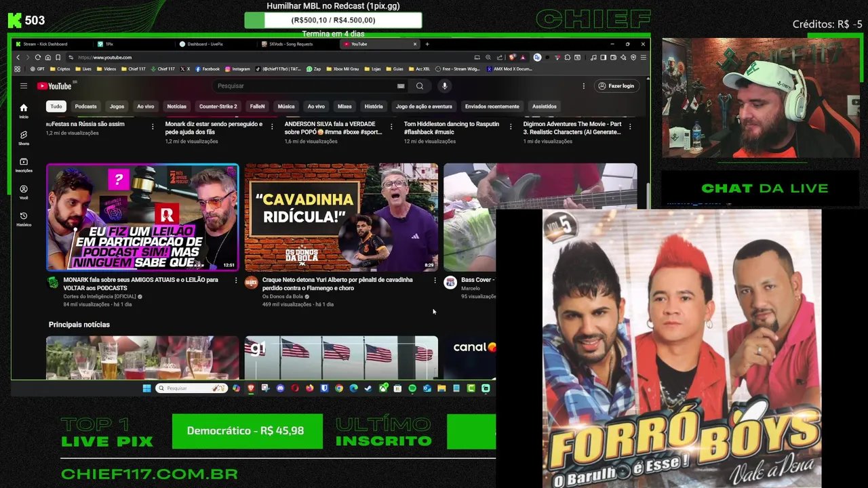Open Shorts in the sidebar
The width and height of the screenshot is (868, 488).
(24, 138)
